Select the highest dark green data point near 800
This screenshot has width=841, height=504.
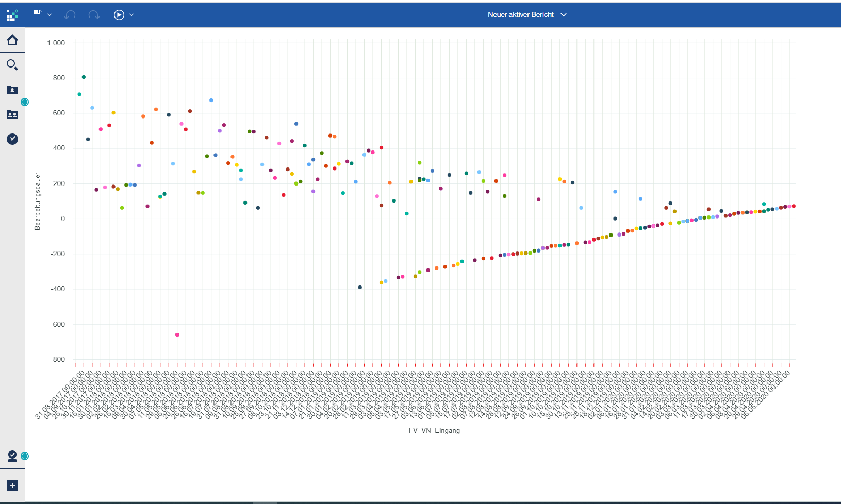click(x=84, y=77)
